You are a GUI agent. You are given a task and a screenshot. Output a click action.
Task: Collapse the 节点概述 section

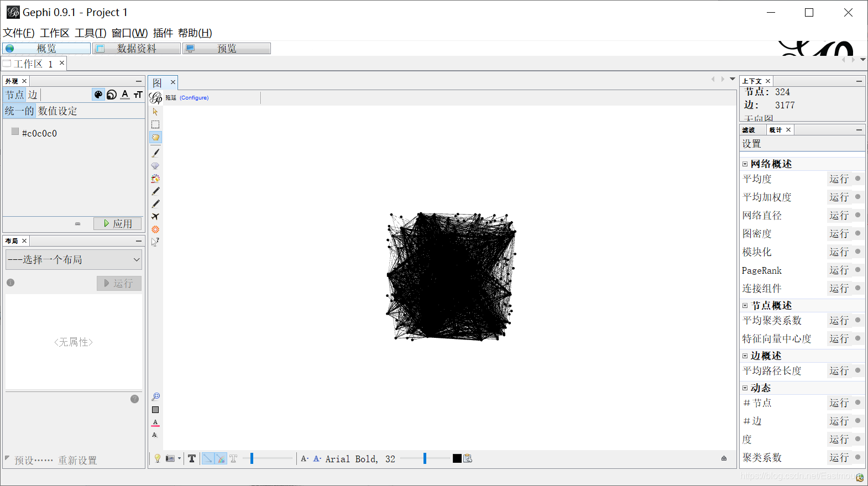click(x=745, y=306)
